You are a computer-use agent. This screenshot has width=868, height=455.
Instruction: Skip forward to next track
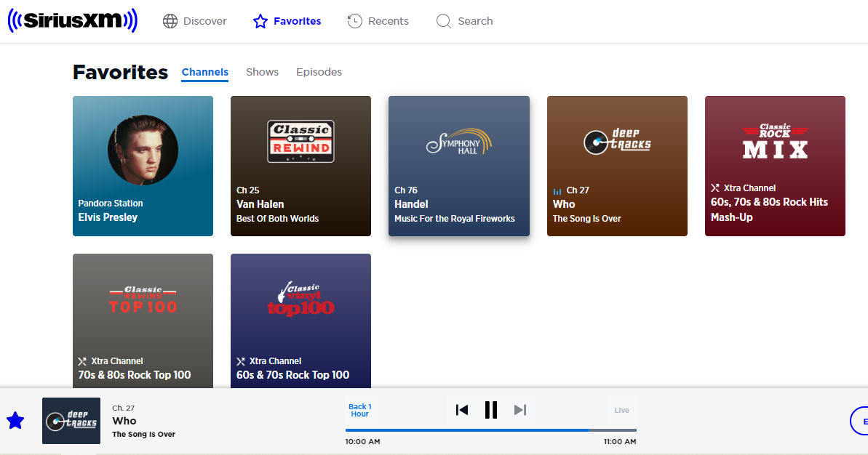click(x=519, y=410)
